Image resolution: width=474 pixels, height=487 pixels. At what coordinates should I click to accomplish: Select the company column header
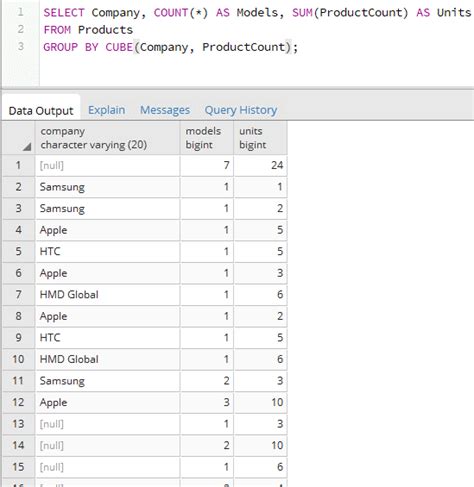[x=107, y=138]
